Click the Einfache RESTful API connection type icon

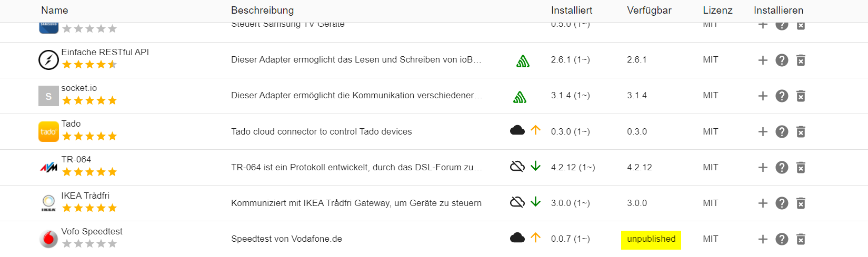523,61
